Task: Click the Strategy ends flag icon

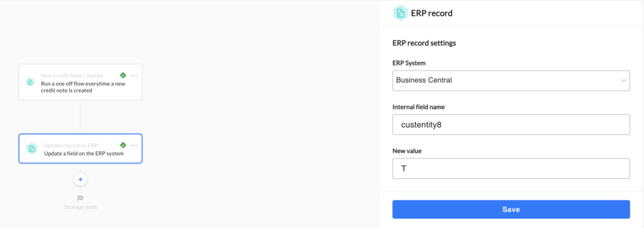Action: pyautogui.click(x=80, y=198)
